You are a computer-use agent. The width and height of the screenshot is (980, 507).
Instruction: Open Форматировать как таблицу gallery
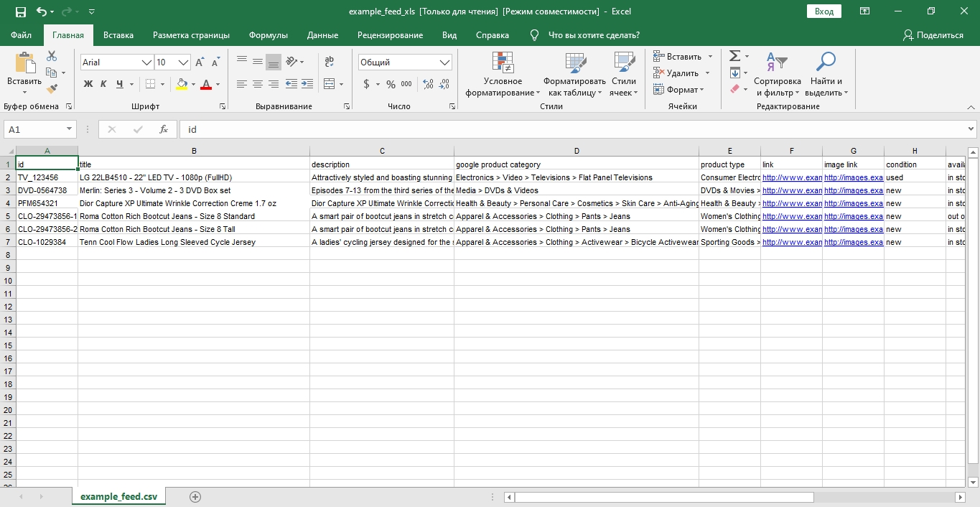point(574,74)
